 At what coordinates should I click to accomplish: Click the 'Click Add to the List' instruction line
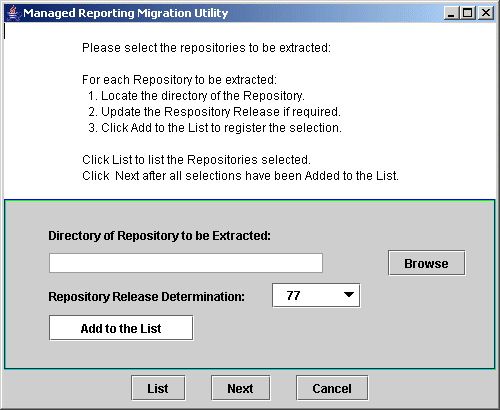click(x=215, y=128)
